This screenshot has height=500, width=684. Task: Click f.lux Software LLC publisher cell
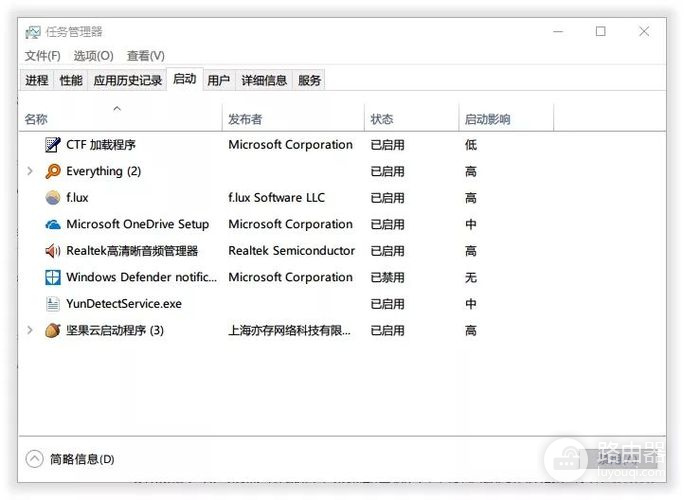(277, 198)
